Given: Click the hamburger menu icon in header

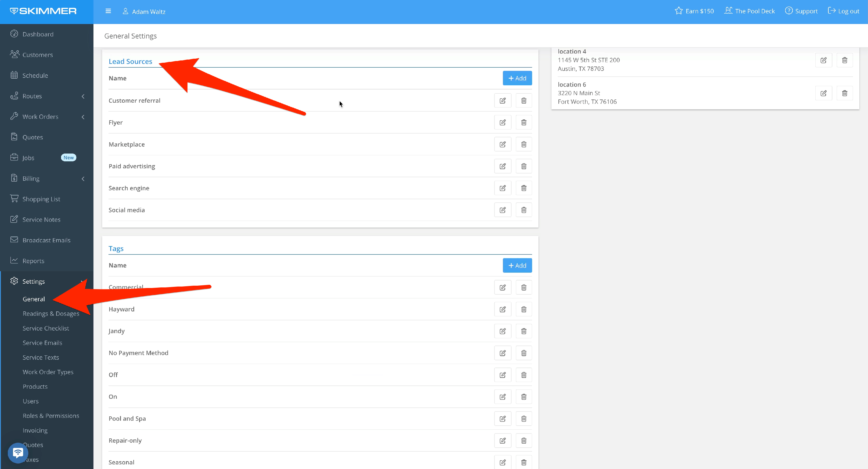Looking at the screenshot, I should click(108, 11).
